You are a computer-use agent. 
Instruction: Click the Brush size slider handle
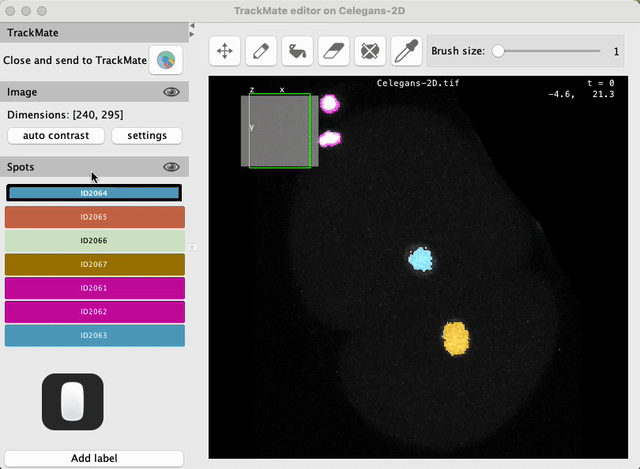pos(498,51)
